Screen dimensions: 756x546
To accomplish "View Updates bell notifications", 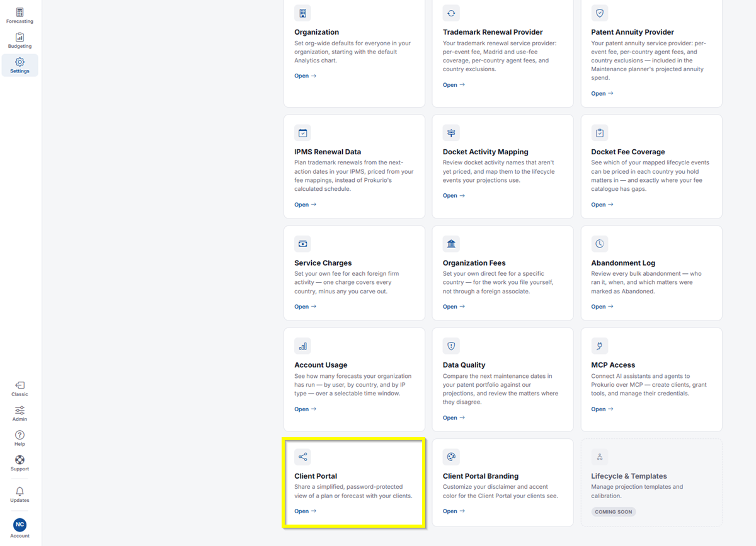I will (20, 494).
